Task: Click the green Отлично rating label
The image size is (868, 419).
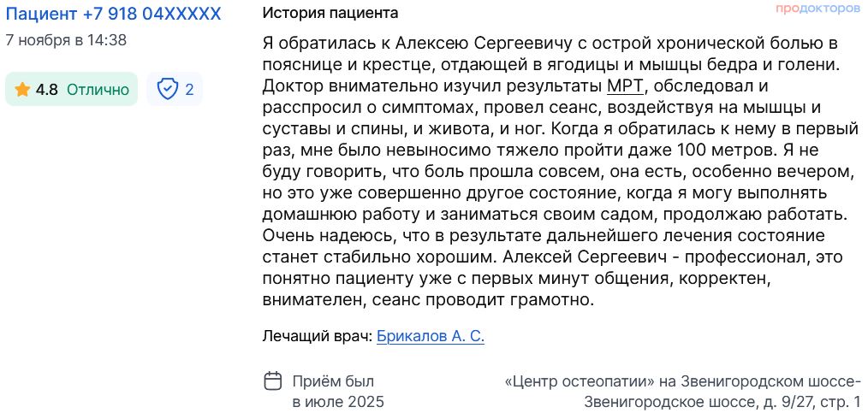Action: point(98,90)
